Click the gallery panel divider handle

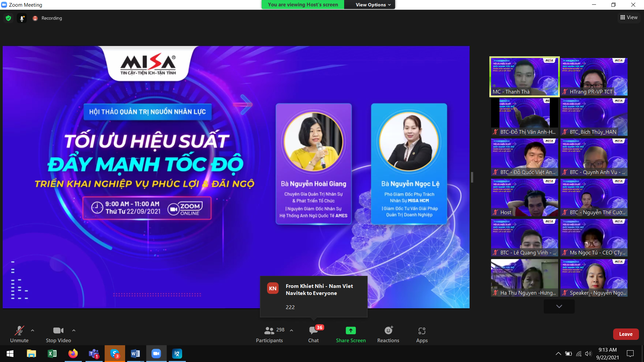point(472,177)
